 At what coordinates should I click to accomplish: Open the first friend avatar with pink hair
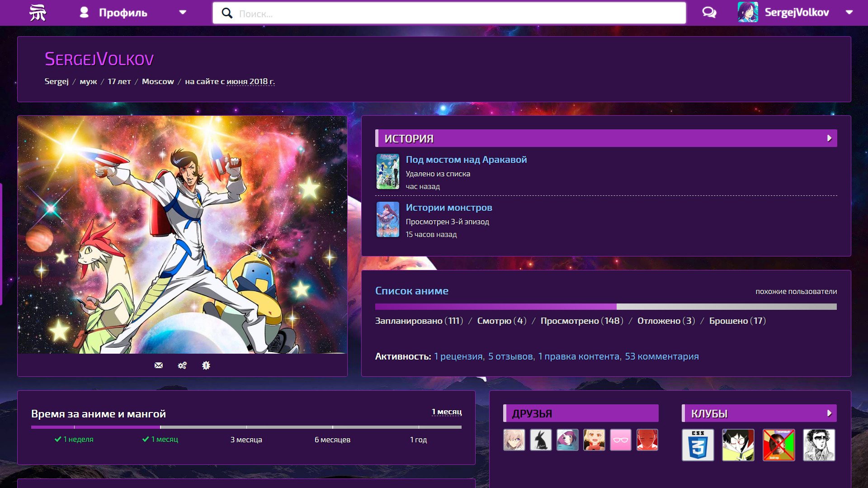pos(514,440)
